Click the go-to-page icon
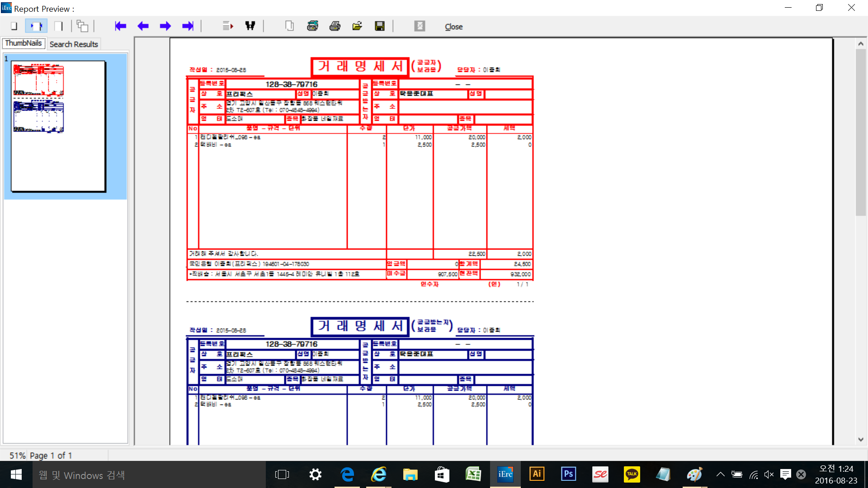Screen dimensions: 868x488 (228, 26)
